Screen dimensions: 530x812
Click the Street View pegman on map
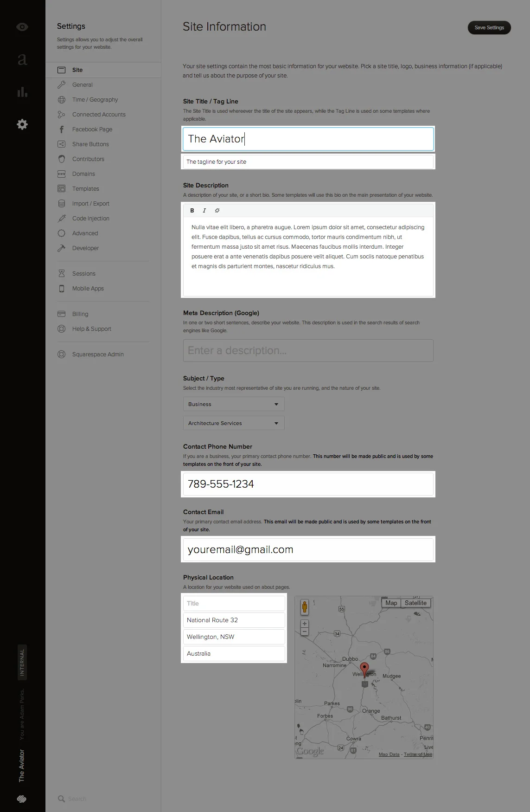(x=305, y=606)
